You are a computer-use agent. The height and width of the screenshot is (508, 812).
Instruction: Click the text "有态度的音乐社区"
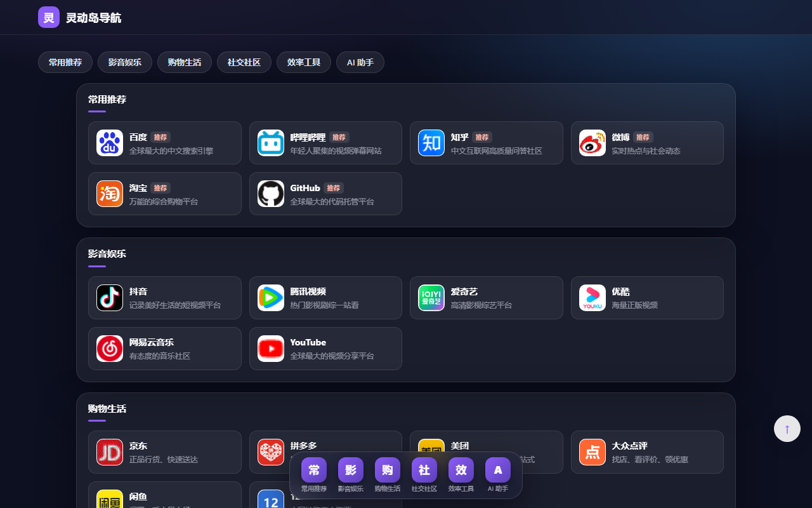(160, 356)
